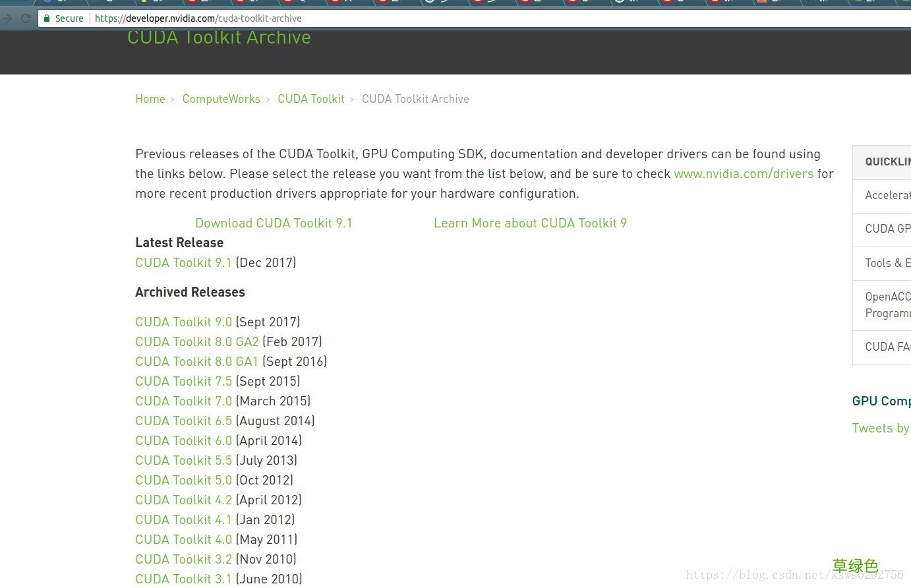Focus the address bar URL field
This screenshot has width=911, height=588.
point(475,18)
